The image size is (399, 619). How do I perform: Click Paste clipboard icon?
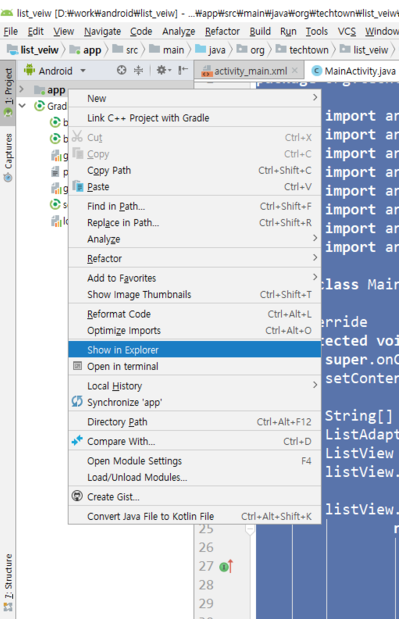(78, 186)
